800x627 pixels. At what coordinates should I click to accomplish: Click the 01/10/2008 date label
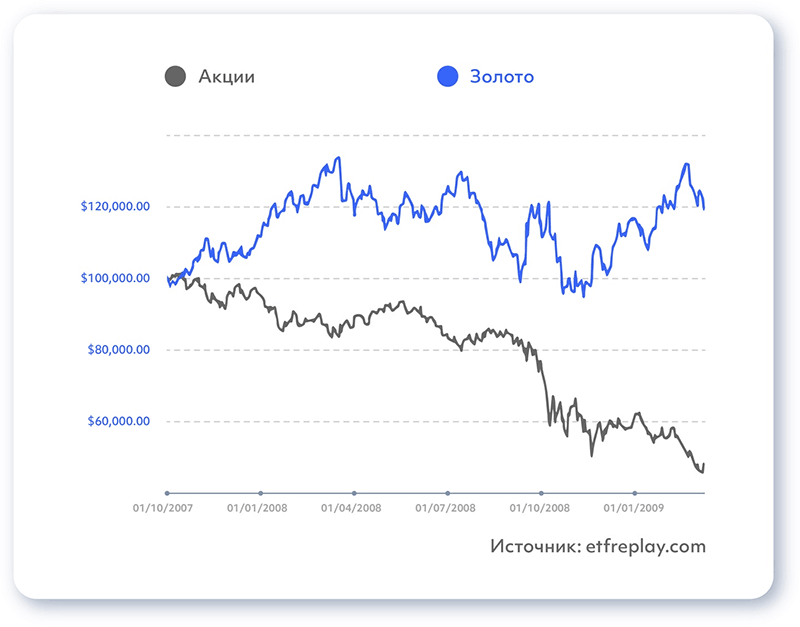(x=541, y=508)
